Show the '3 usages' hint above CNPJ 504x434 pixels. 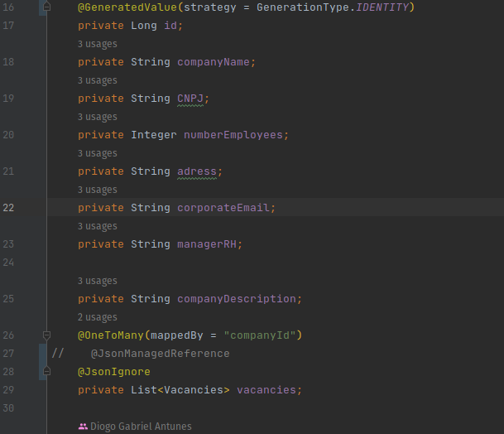point(98,80)
